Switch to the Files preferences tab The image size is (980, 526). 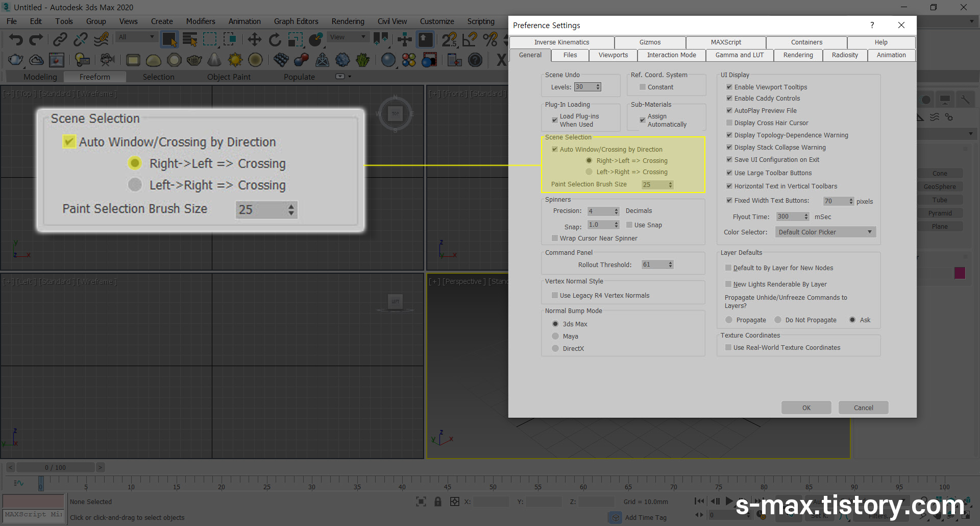[x=570, y=55]
